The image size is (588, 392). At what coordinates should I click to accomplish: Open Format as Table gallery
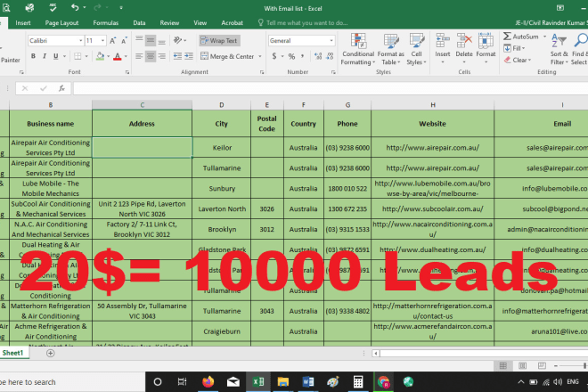(390, 49)
